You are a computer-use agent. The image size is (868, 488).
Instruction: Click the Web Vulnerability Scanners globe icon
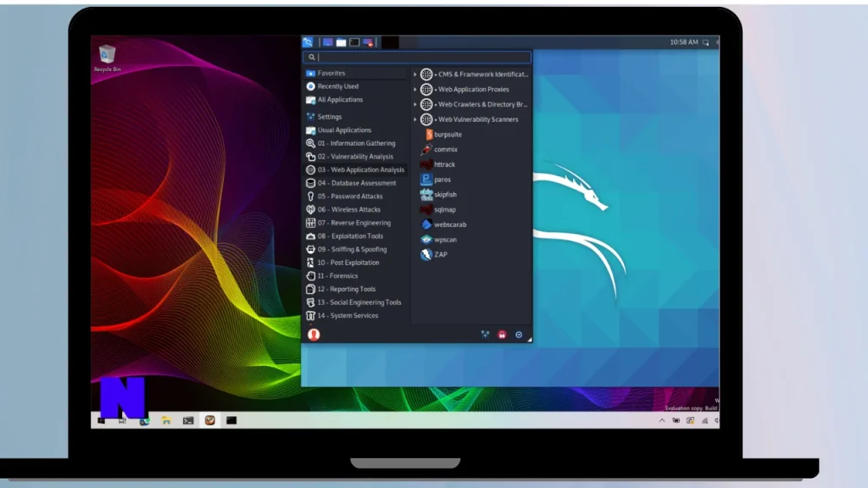click(426, 119)
